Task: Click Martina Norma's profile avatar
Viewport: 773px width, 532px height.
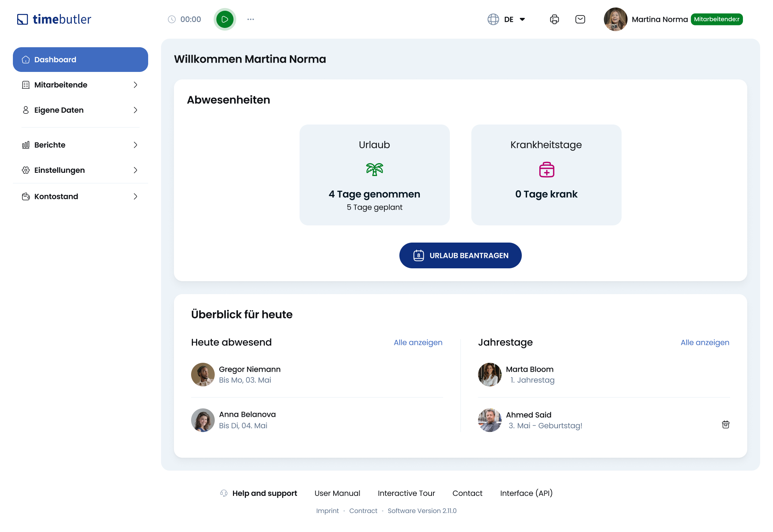Action: click(615, 19)
